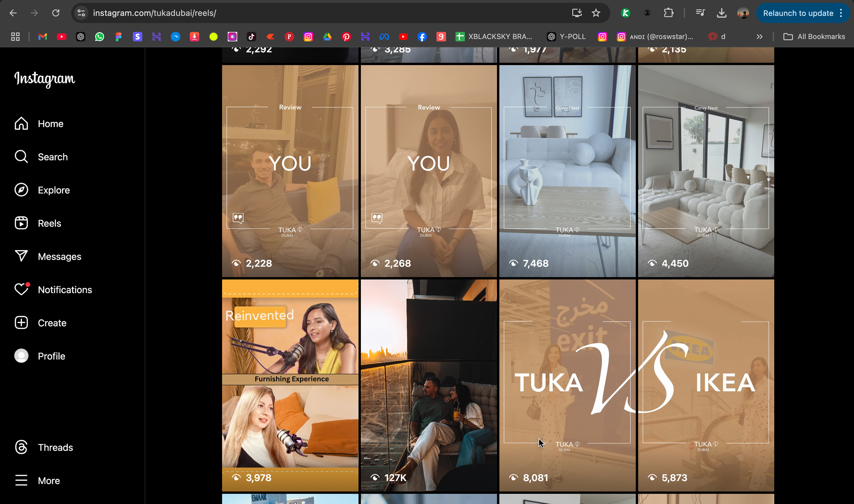The width and height of the screenshot is (854, 504).
Task: Open the Extensions puzzle menu
Action: 669,13
